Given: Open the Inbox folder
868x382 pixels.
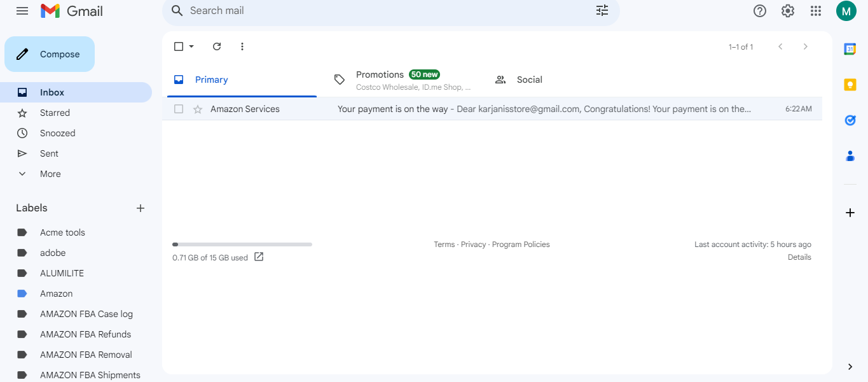Looking at the screenshot, I should click(76, 92).
